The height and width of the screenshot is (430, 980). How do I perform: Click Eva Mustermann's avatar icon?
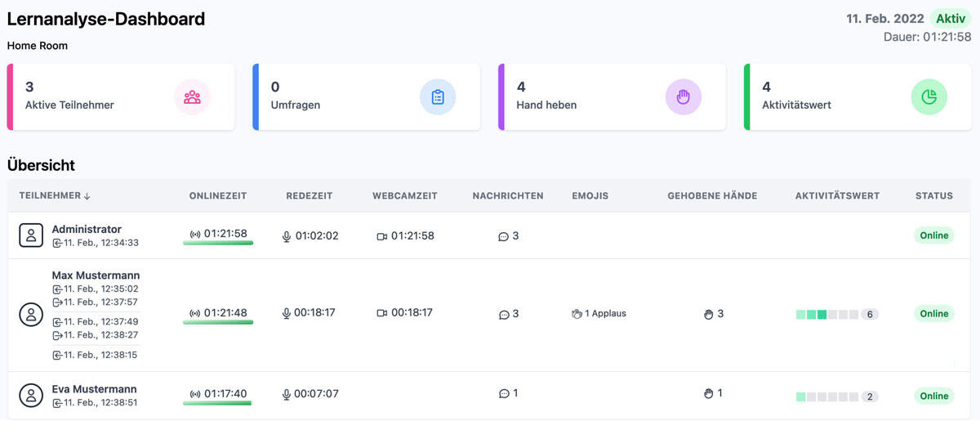[x=31, y=396]
